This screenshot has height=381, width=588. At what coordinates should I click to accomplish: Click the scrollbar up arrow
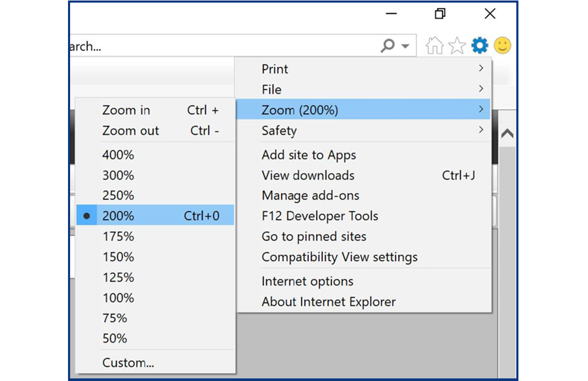tap(507, 133)
